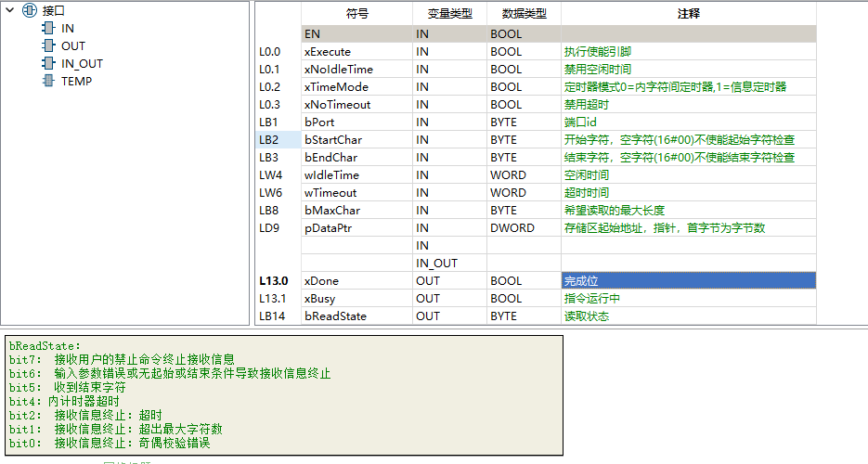Click the 接口 interface icon
The image size is (868, 464).
click(30, 10)
